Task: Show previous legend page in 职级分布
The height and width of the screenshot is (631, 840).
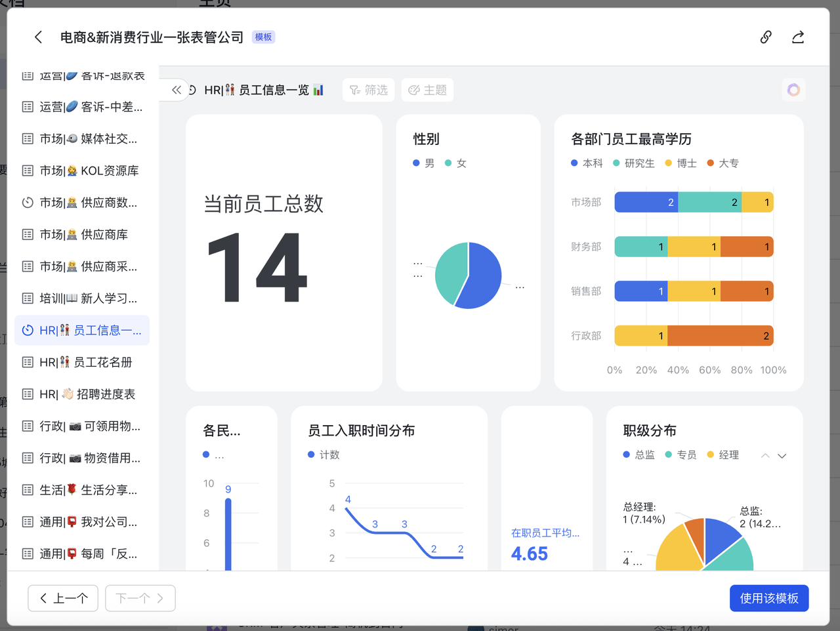Action: 765,456
